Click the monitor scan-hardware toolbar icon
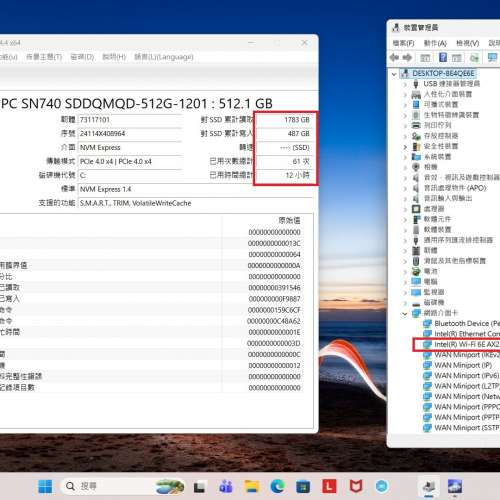This screenshot has width=500, height=500. pyautogui.click(x=492, y=58)
